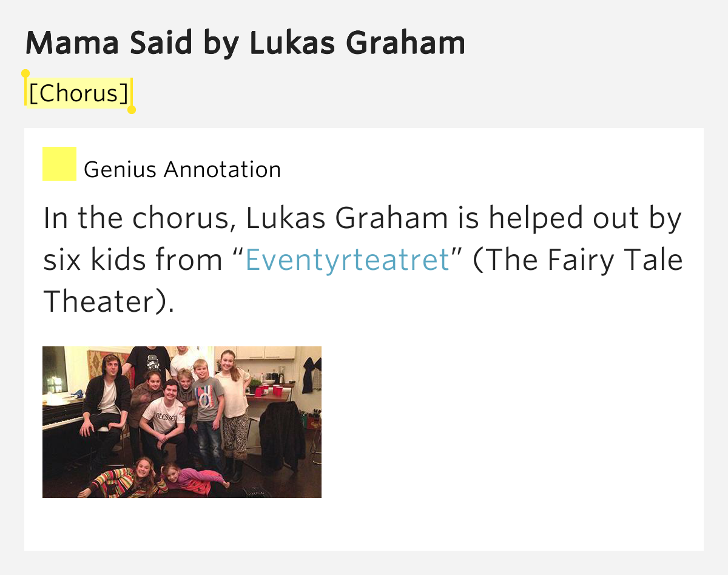Click the "(The Fairy Tale" text

[x=576, y=260]
